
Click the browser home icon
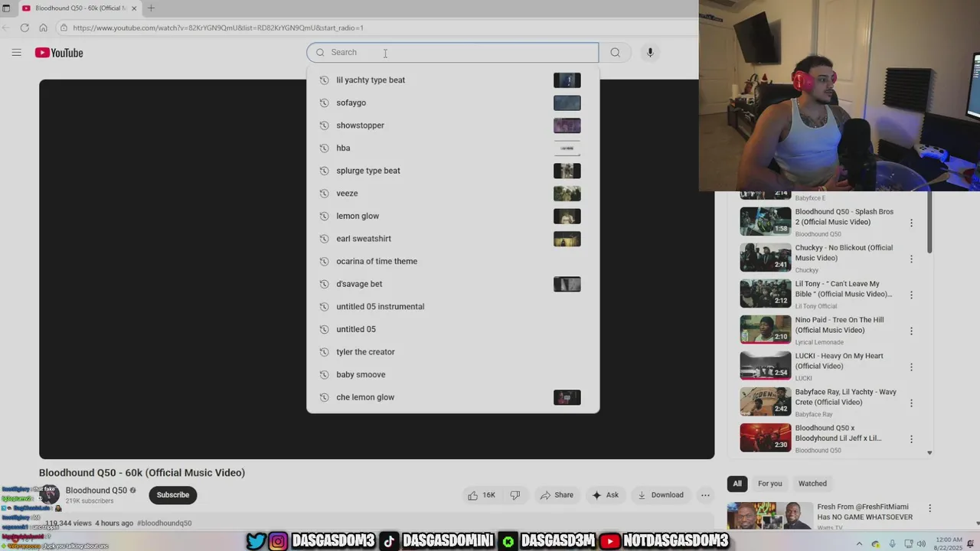(x=44, y=28)
